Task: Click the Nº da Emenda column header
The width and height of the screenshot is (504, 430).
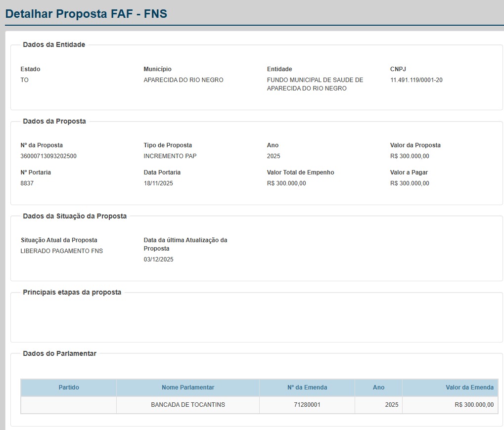Action: 307,387
